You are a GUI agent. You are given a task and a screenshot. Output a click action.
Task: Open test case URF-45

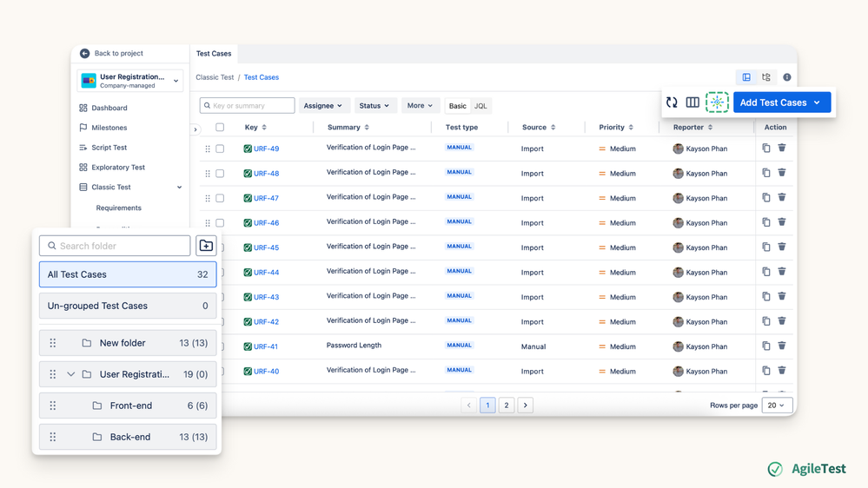[266, 247]
